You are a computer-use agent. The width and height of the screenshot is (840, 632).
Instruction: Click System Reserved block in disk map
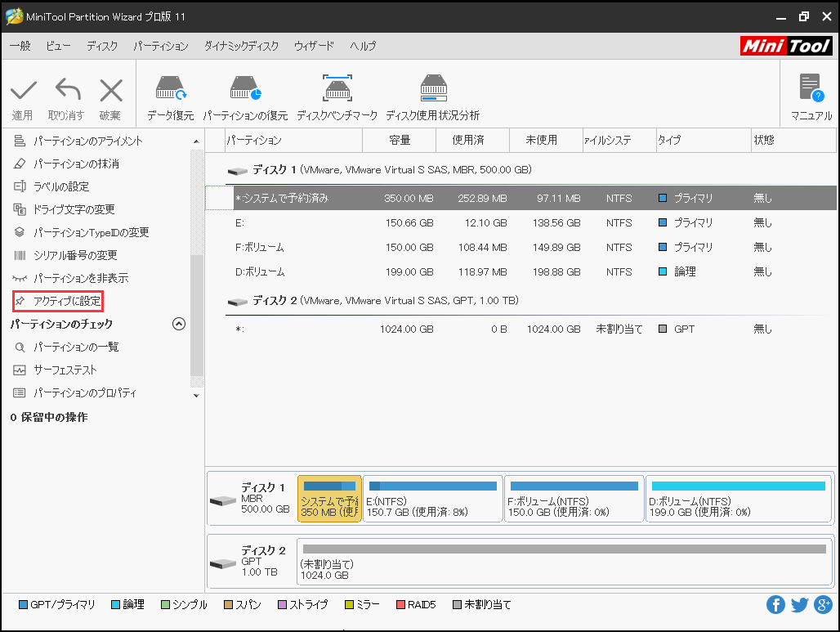coord(329,499)
